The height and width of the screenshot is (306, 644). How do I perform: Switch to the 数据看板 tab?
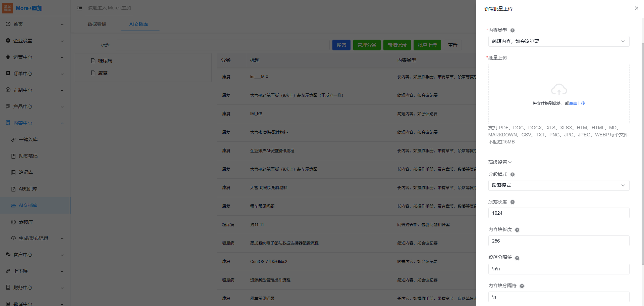tap(97, 24)
